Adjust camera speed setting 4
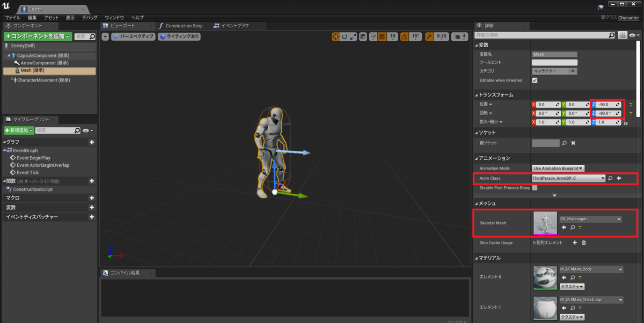 460,36
